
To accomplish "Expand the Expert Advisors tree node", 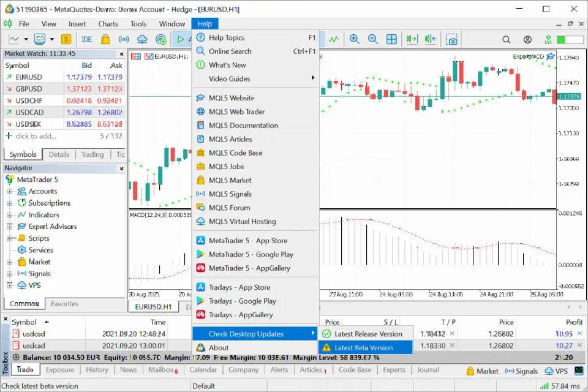I will tap(10, 227).
